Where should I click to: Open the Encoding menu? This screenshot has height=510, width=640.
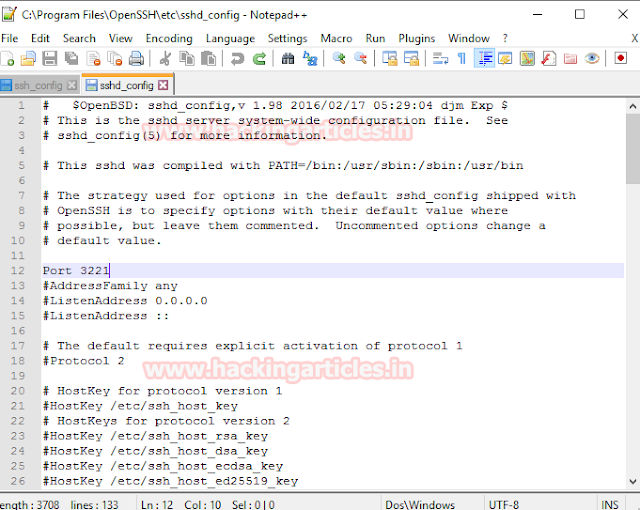pyautogui.click(x=169, y=38)
